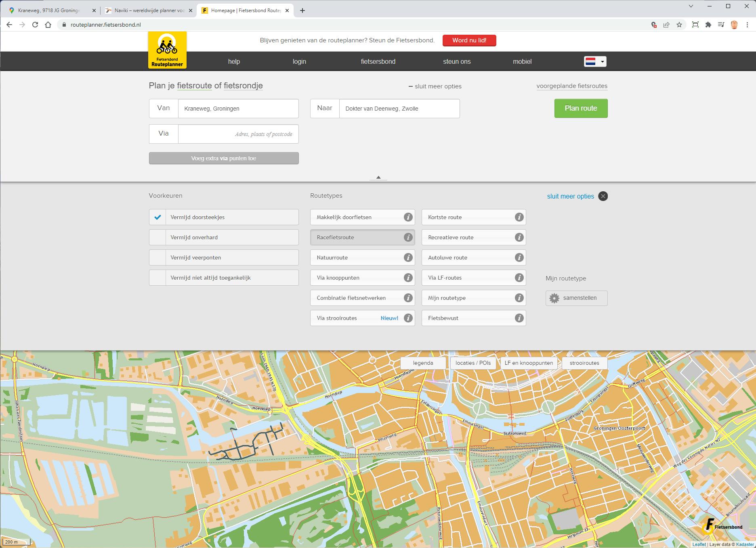
Task: Bookmark the page with the star icon
Action: [678, 24]
